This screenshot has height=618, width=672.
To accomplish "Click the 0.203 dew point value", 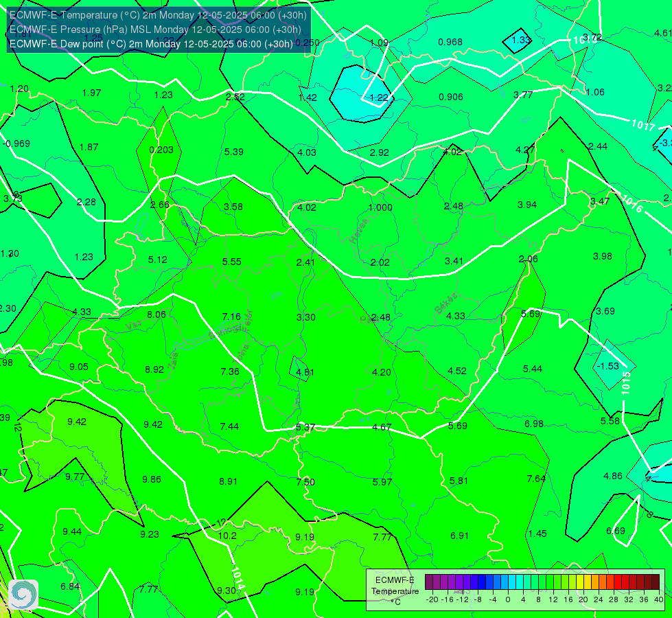I will [x=161, y=150].
